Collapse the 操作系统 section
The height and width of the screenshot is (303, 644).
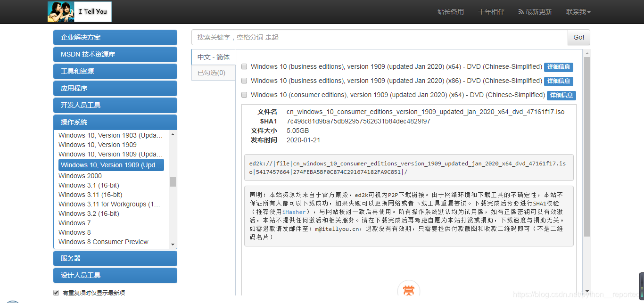click(x=115, y=122)
